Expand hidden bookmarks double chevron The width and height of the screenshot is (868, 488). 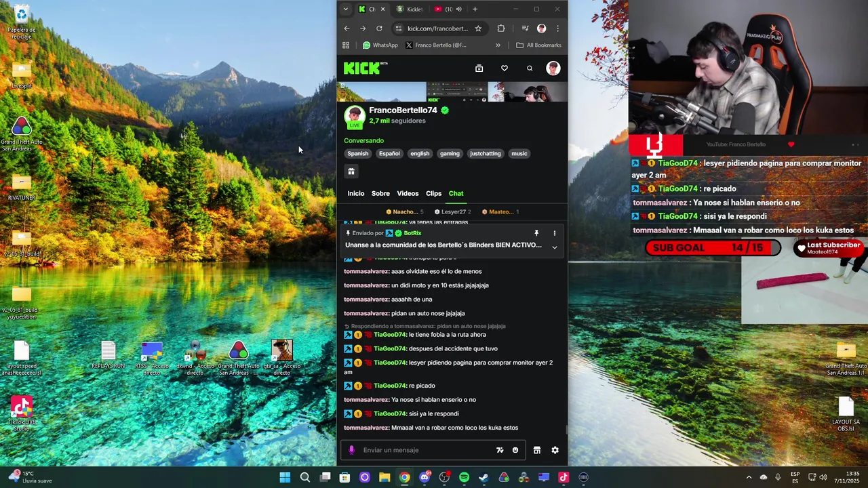coord(498,45)
